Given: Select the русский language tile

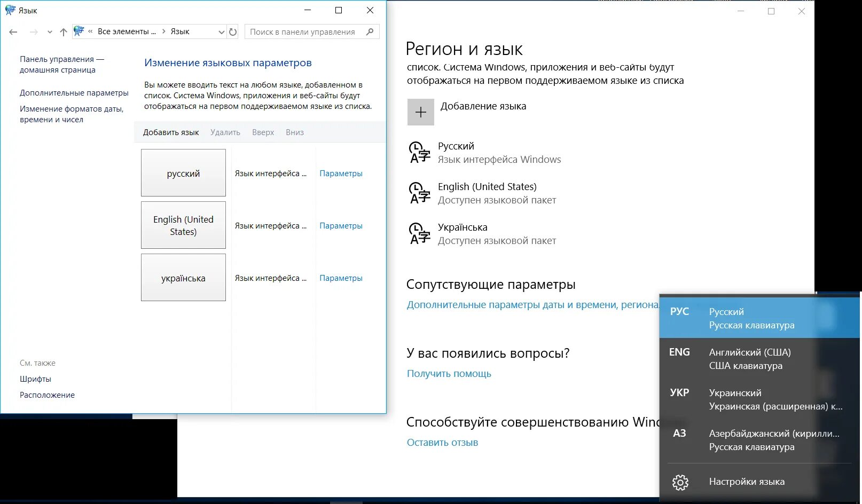Looking at the screenshot, I should pos(183,173).
